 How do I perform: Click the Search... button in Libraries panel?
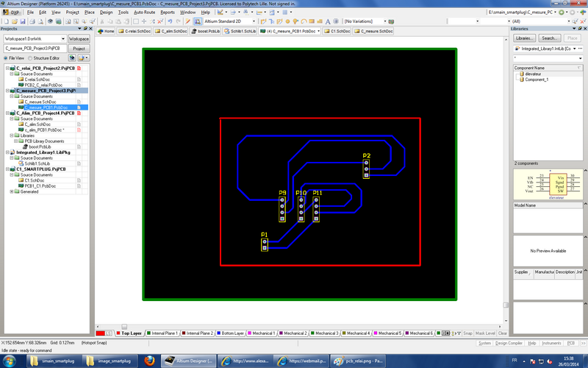click(550, 38)
